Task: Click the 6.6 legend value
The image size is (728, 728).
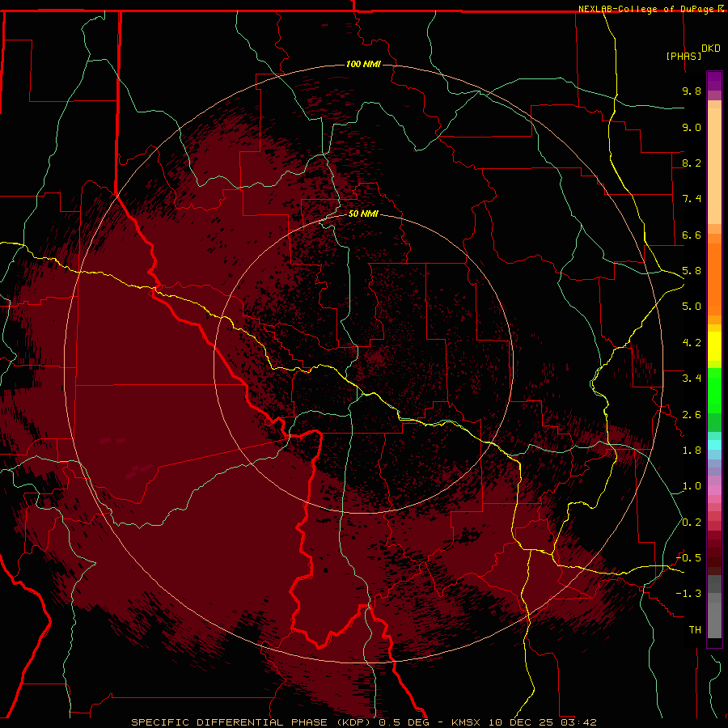Action: tap(692, 235)
